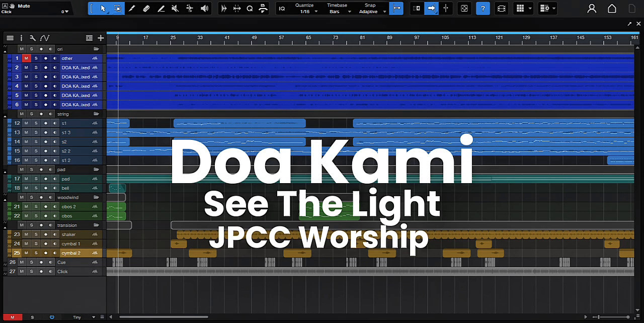Viewport: 644px width, 323px height.
Task: Open the video player film icon
Action: (501, 9)
